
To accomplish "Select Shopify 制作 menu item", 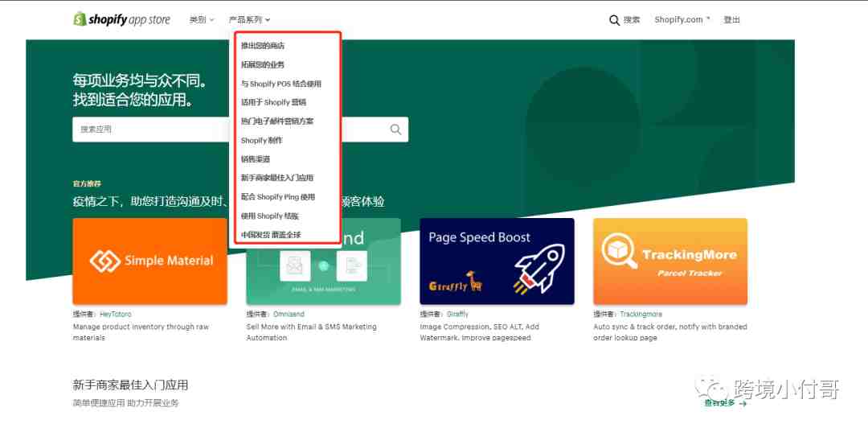I will 262,140.
